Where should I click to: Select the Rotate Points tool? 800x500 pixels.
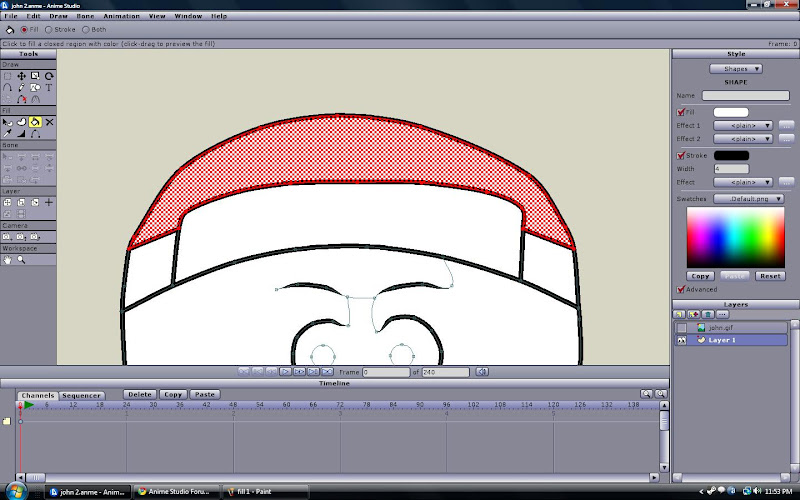[49, 76]
